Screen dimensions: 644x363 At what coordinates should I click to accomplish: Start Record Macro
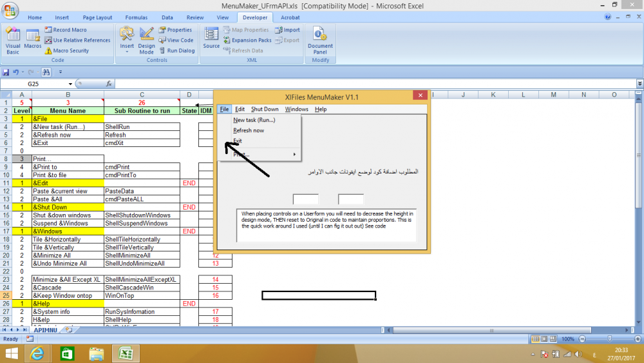[66, 30]
